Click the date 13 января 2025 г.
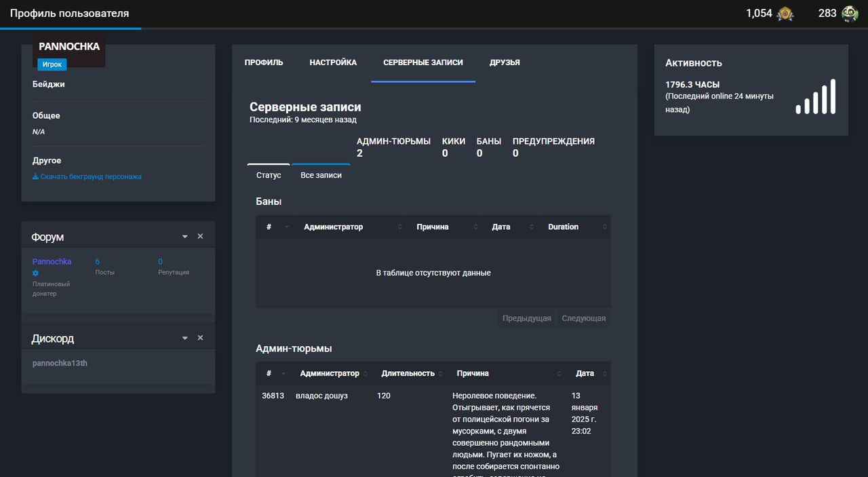 click(x=585, y=413)
